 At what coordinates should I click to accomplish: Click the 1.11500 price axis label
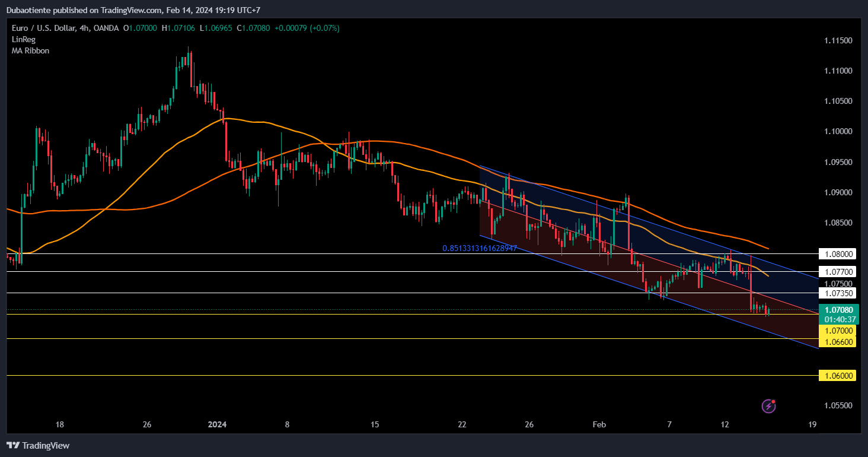pos(838,40)
